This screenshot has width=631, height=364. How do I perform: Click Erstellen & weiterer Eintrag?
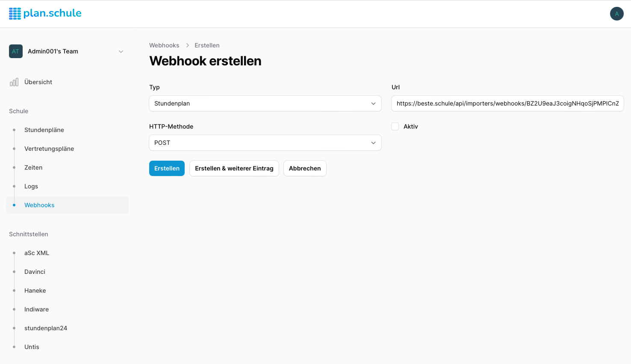234,168
